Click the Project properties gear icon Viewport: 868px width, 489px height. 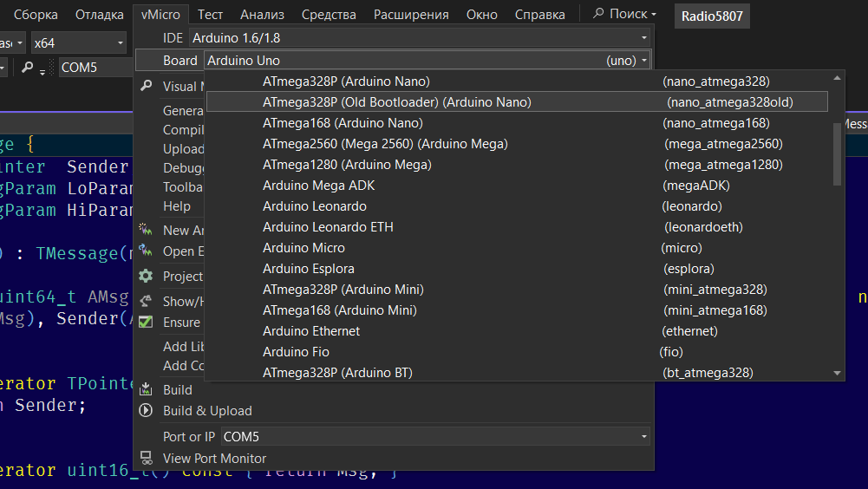click(146, 276)
